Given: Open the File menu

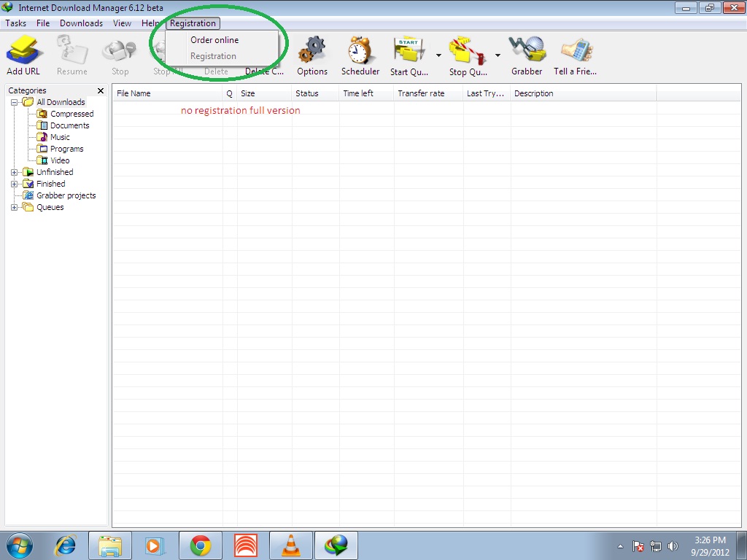Looking at the screenshot, I should [43, 23].
